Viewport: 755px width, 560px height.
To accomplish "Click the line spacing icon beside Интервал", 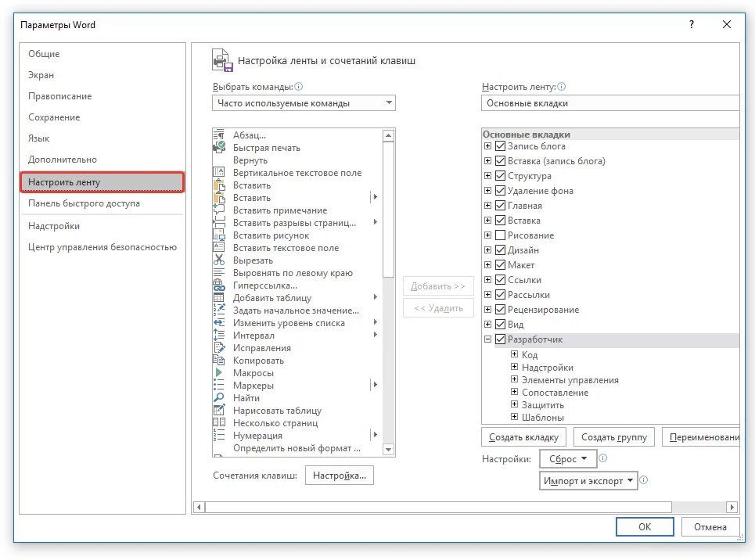I will click(218, 335).
